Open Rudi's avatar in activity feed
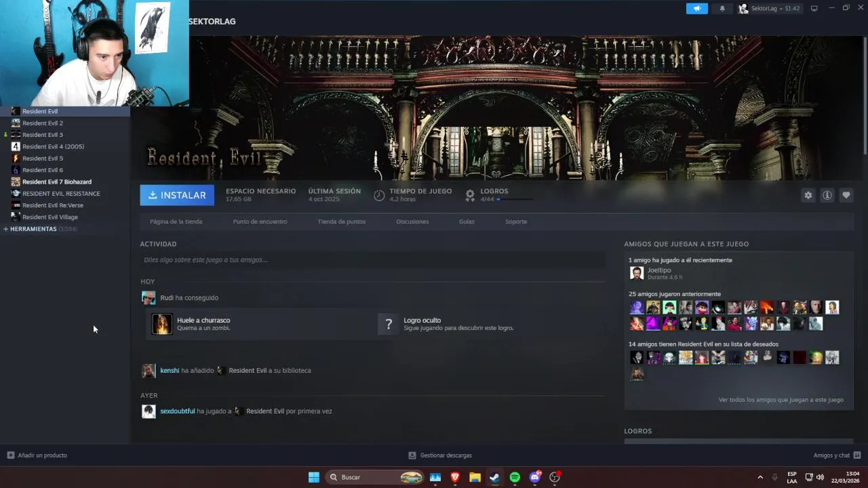The height and width of the screenshot is (488, 868). pyautogui.click(x=149, y=298)
